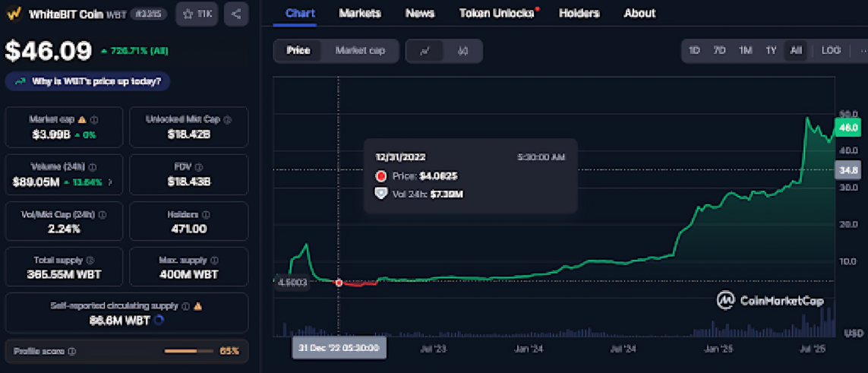Toggle the chart to Market cap view
This screenshot has height=373, width=868.
tap(360, 51)
